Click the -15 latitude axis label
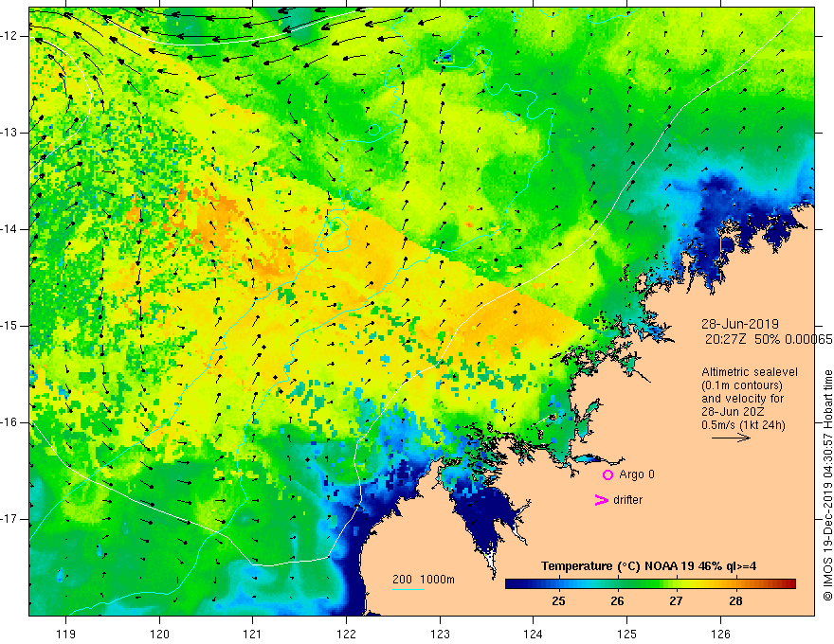Image resolution: width=834 pixels, height=644 pixels. tap(10, 326)
